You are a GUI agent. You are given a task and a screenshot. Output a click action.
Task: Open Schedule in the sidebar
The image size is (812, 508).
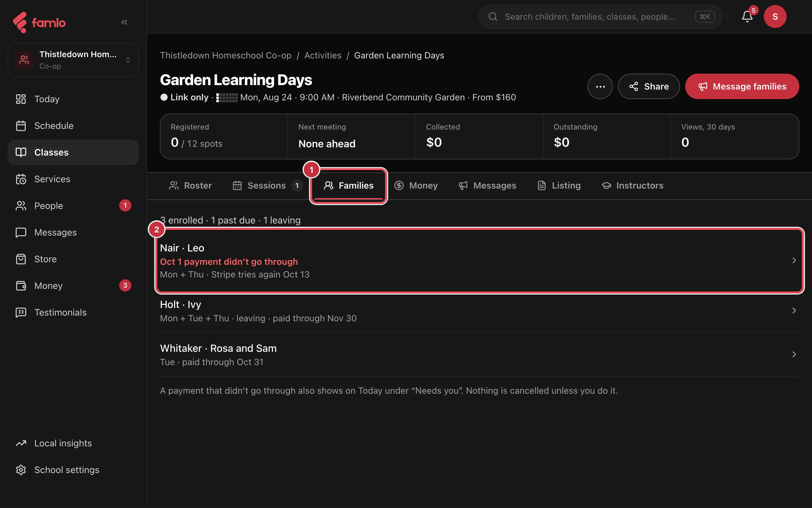click(73, 126)
